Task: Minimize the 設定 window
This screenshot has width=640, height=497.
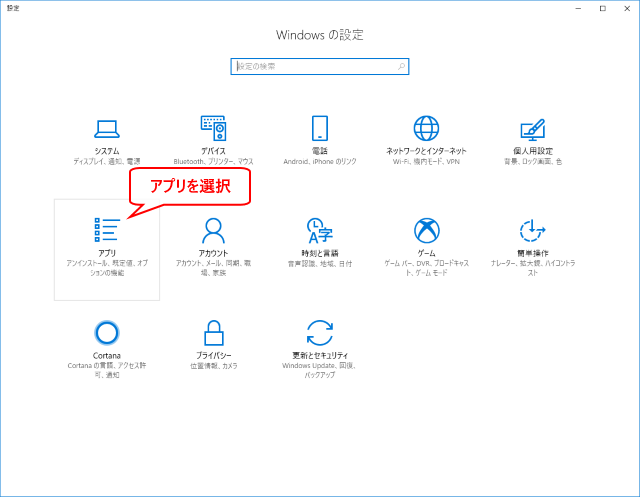Action: (x=578, y=9)
